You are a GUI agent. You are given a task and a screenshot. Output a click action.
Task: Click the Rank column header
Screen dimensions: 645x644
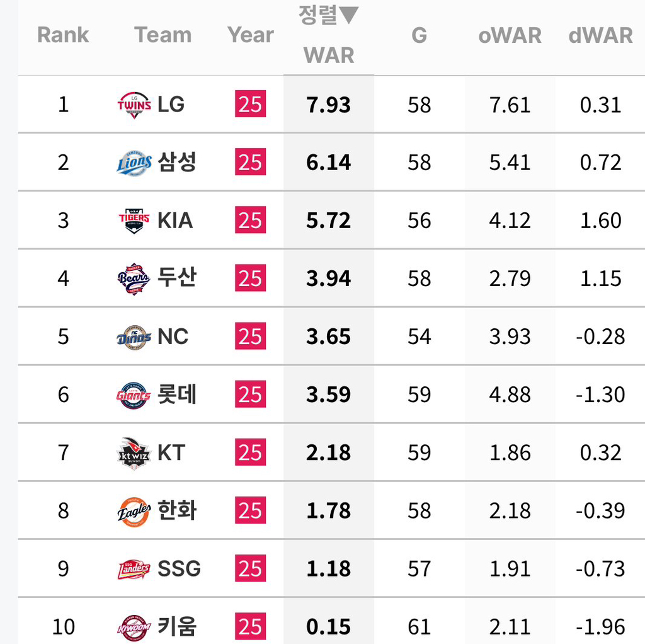coord(63,35)
